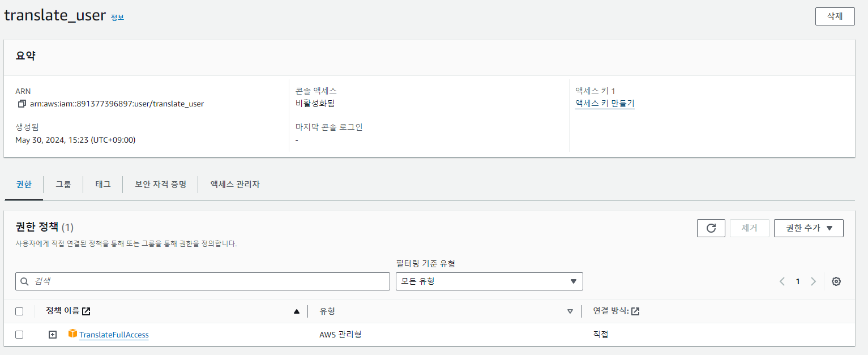
Task: Switch to the 그룹 tab
Action: (63, 185)
